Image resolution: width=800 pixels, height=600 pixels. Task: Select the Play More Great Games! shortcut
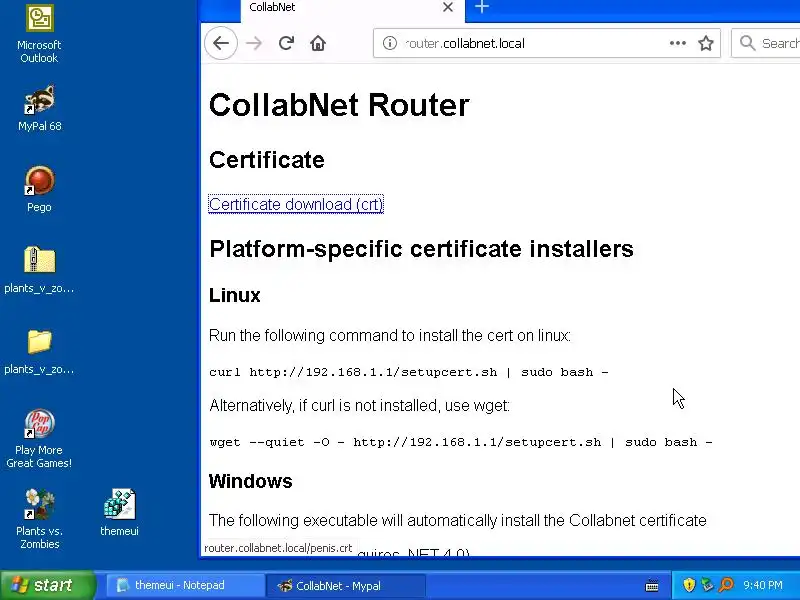pos(39,439)
